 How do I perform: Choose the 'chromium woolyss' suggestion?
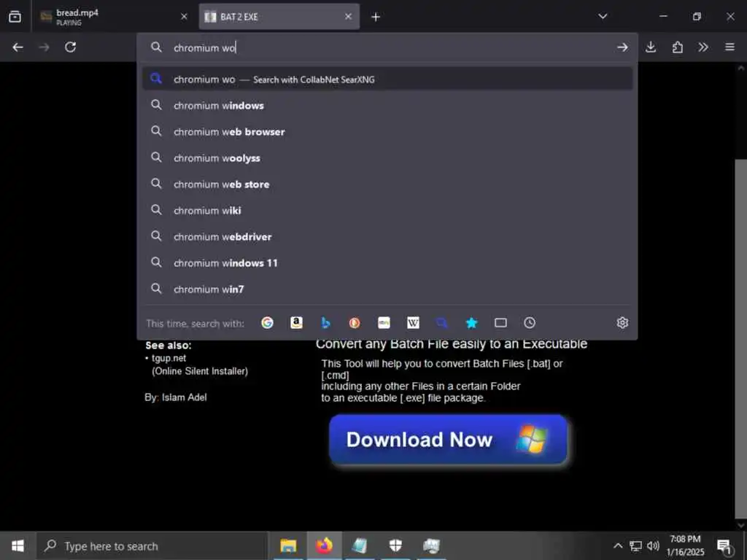click(387, 157)
